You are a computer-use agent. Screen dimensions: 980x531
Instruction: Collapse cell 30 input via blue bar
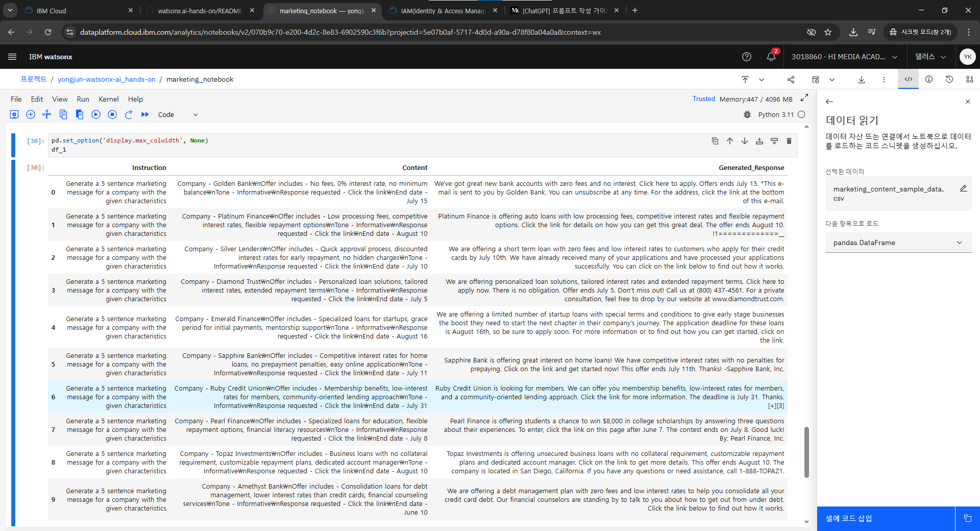click(13, 145)
